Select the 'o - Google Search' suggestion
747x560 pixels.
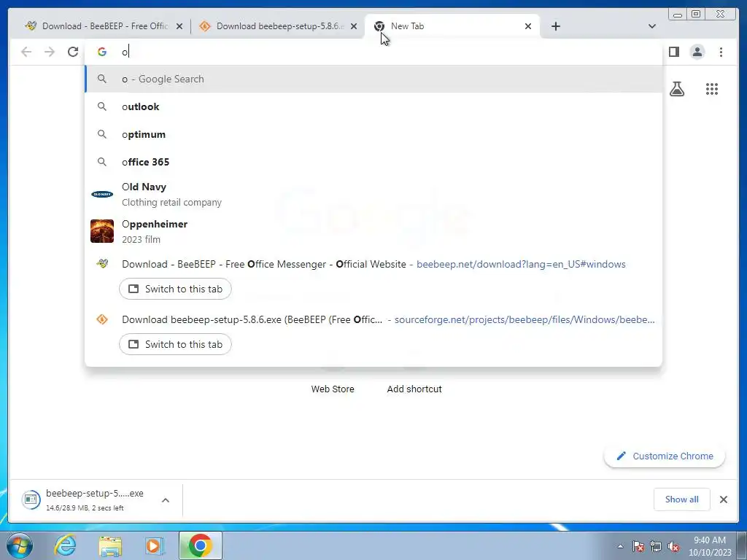point(373,79)
